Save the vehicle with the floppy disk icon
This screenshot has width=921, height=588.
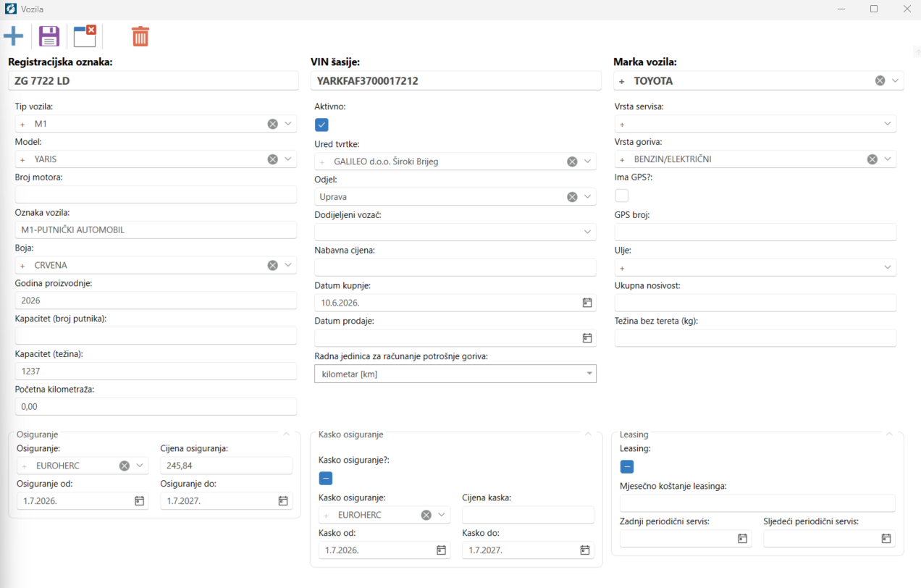point(49,36)
